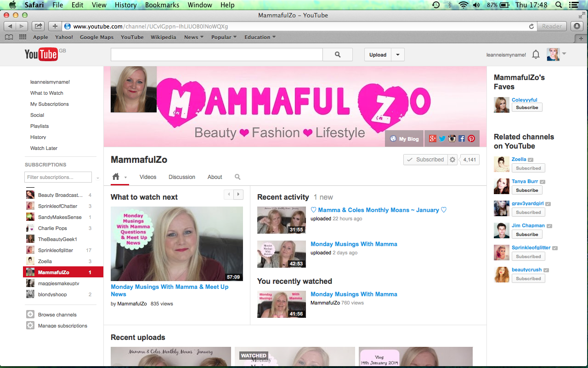Go back with Safari's back arrow
The image size is (588, 368).
(10, 26)
